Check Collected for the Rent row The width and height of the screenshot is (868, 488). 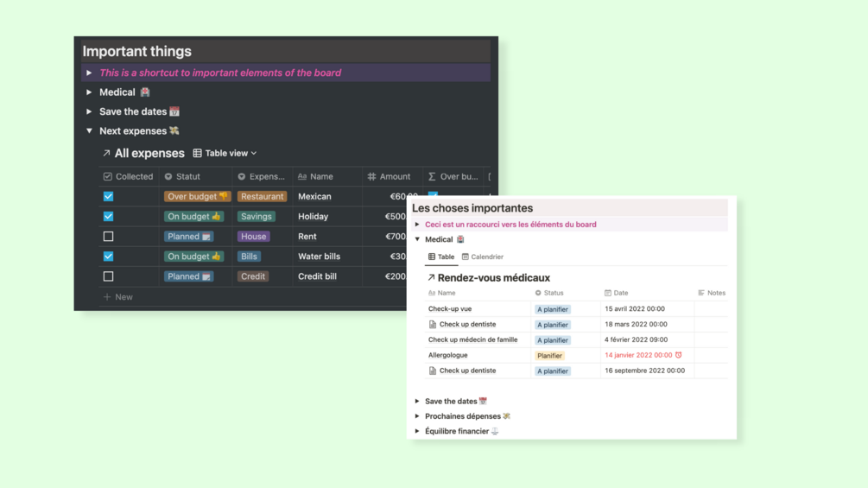click(109, 237)
